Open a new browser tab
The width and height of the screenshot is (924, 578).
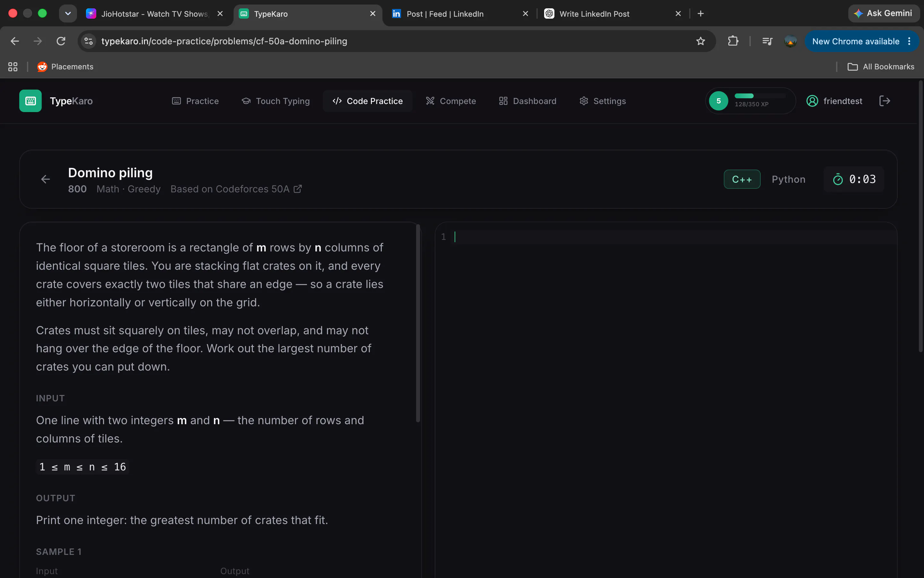point(701,14)
